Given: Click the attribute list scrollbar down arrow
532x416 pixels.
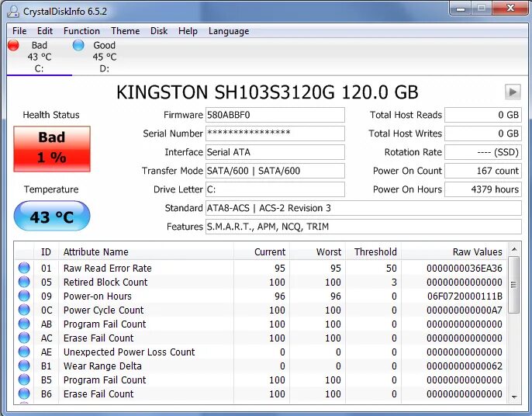Looking at the screenshot, I should 514,397.
